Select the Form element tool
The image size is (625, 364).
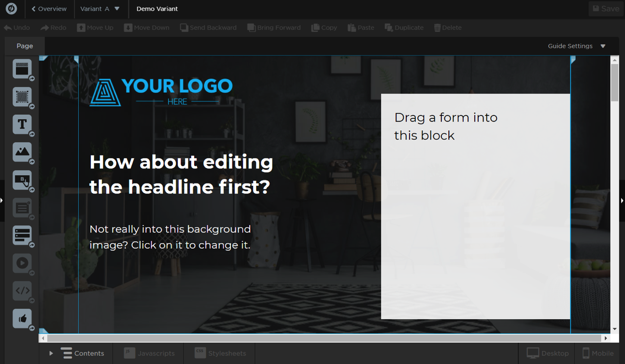22,235
